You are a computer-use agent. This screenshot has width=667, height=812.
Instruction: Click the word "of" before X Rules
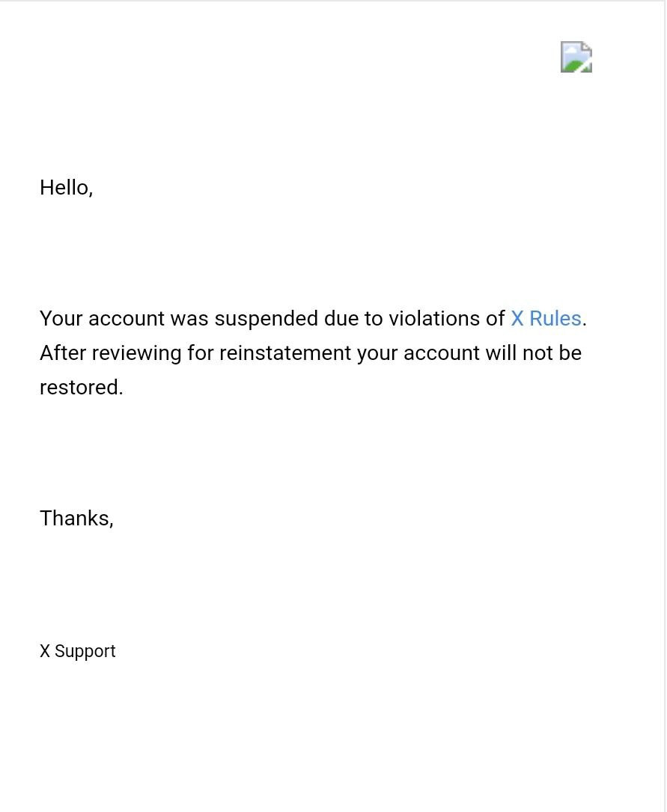(x=496, y=319)
